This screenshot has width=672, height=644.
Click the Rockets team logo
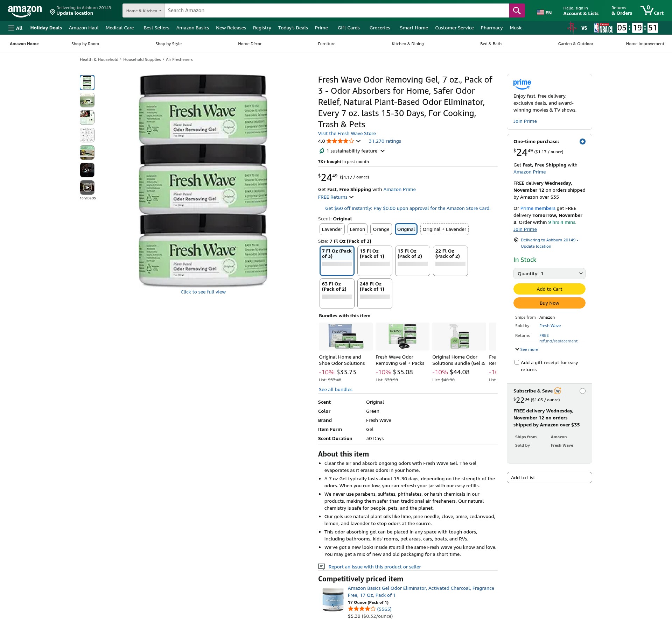coord(572,28)
